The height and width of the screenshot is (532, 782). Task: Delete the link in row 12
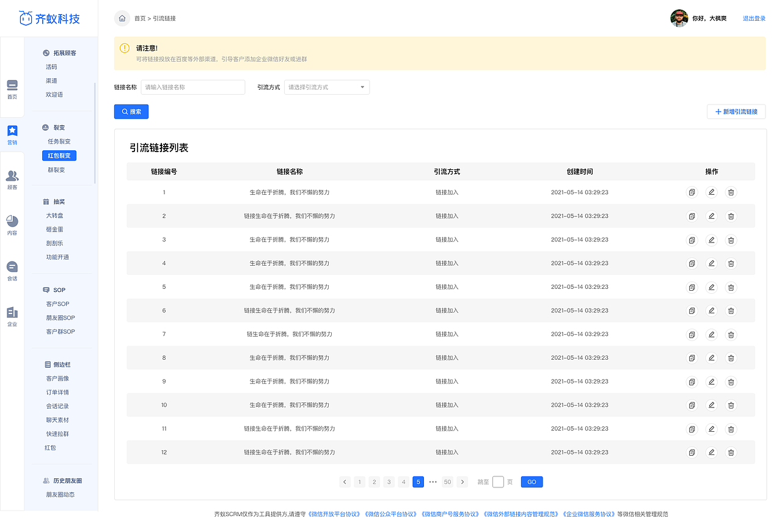tap(731, 453)
